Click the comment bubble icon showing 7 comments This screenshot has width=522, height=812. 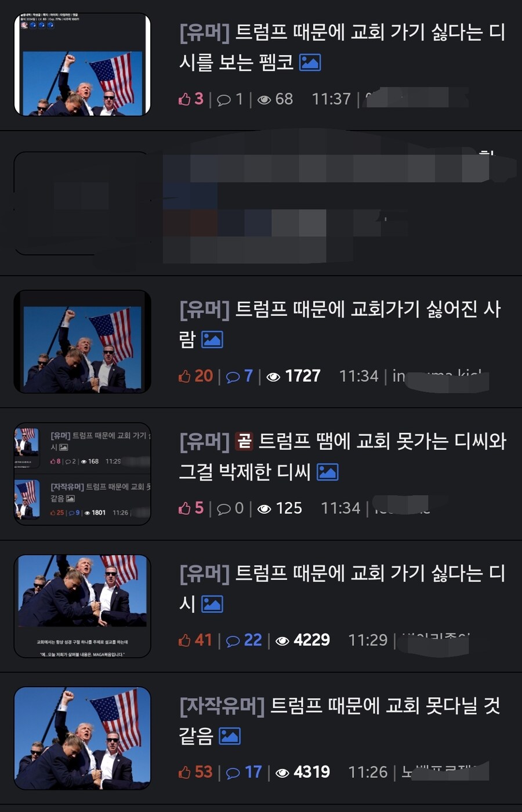[x=233, y=377]
